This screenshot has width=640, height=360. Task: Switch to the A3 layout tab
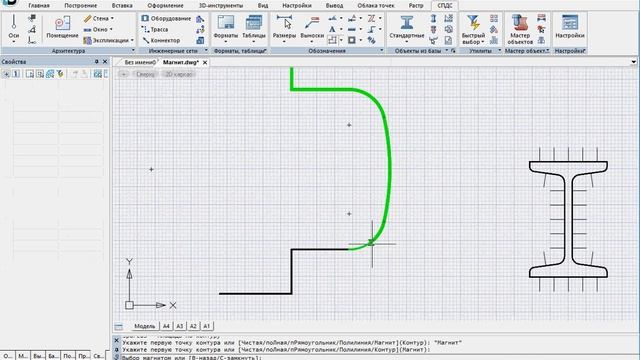[180, 326]
